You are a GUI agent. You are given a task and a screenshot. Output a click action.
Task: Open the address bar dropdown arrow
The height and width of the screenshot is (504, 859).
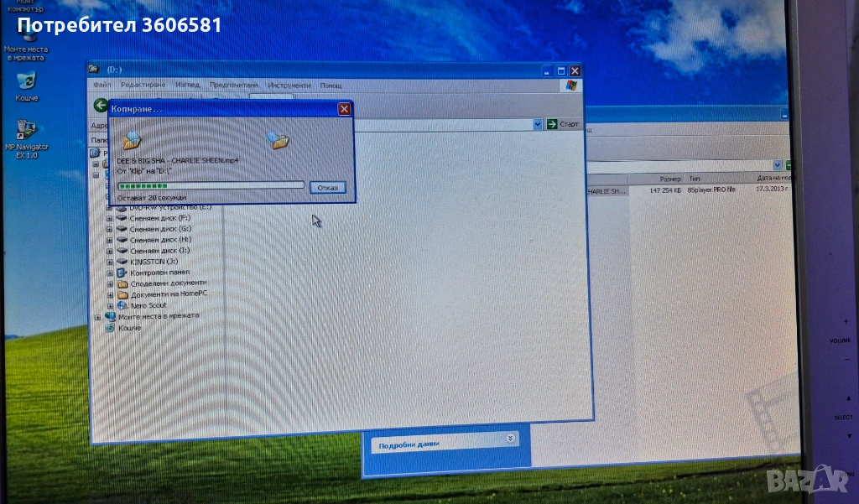(x=538, y=124)
